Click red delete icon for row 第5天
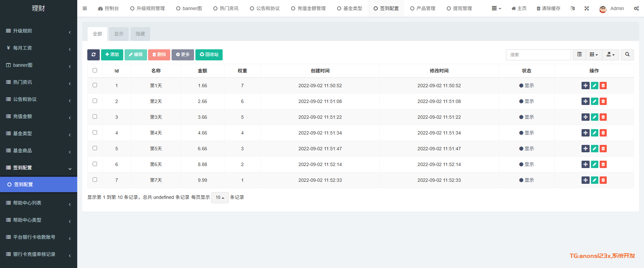 click(x=603, y=149)
